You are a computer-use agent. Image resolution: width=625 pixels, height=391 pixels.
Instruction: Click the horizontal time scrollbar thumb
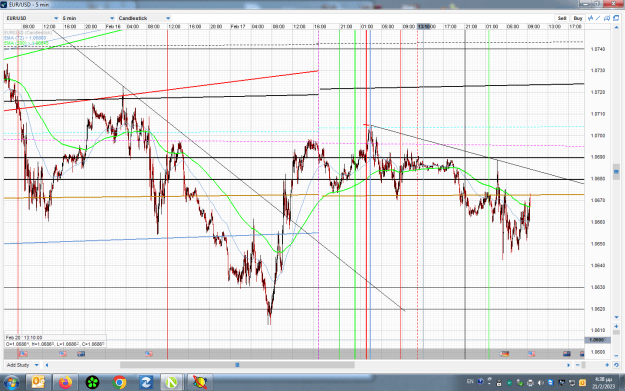pos(237,365)
